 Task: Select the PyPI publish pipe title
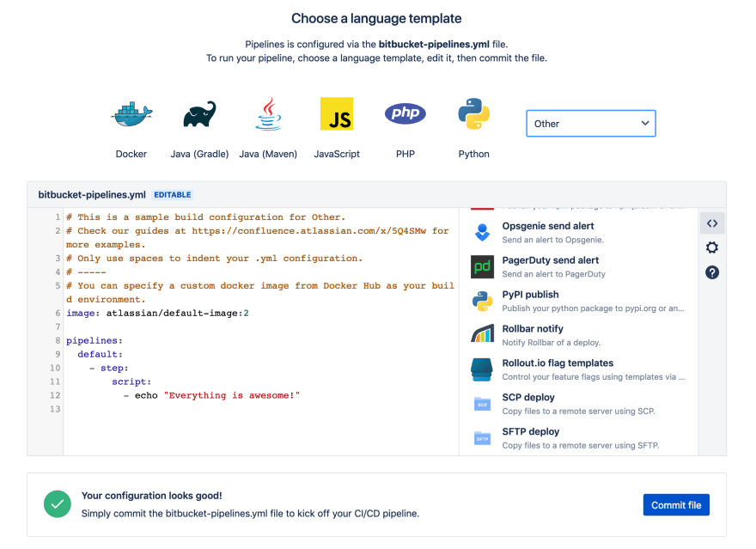pos(530,294)
